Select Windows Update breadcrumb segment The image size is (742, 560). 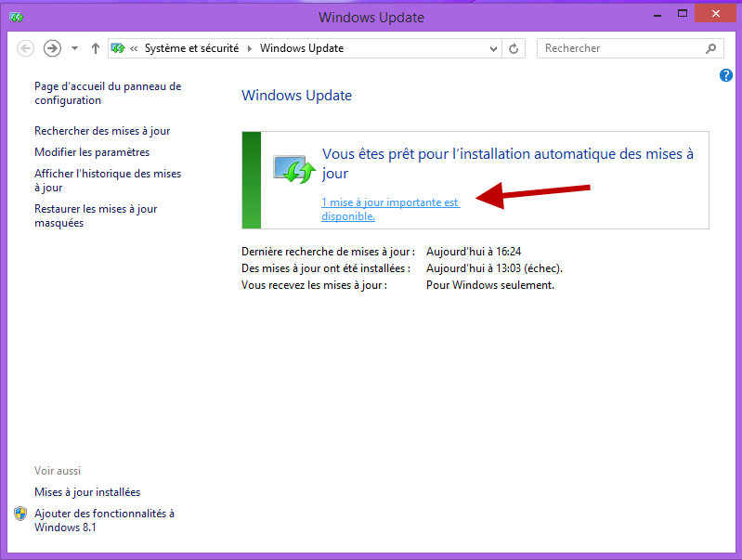point(302,48)
